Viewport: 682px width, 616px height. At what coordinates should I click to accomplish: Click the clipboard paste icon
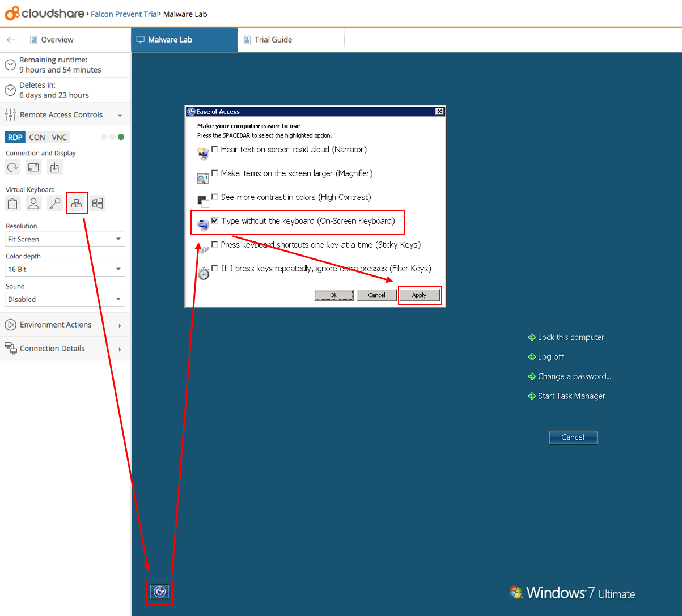[12, 203]
